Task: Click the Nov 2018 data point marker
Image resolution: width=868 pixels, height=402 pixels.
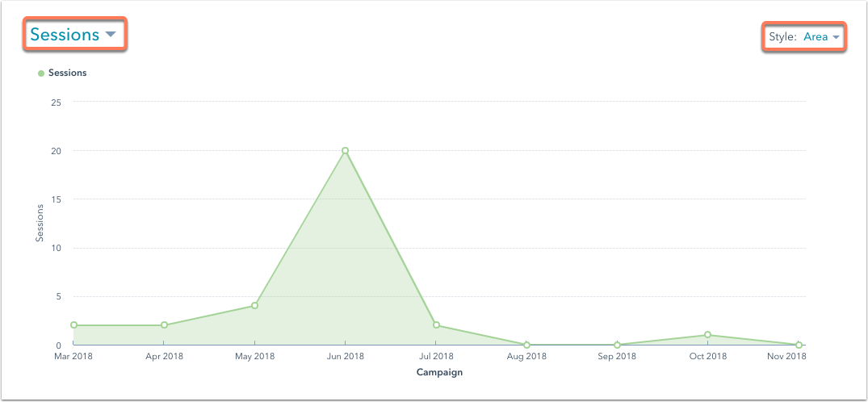Action: [798, 345]
